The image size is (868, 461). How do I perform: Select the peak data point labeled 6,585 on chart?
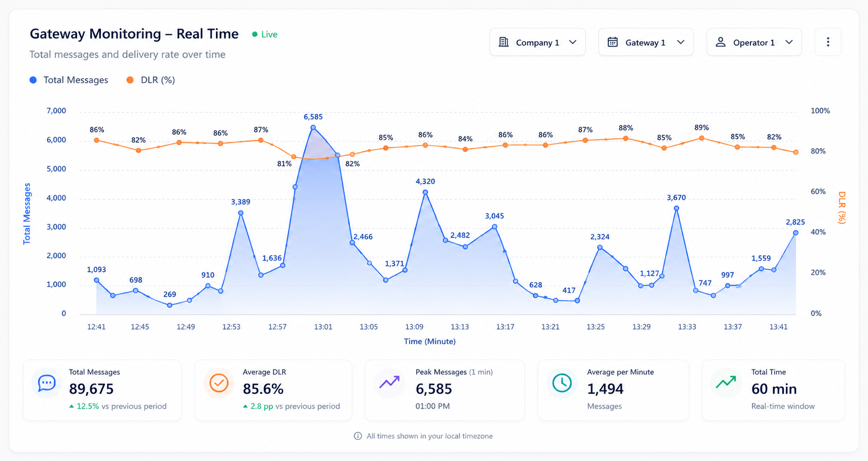pyautogui.click(x=313, y=128)
